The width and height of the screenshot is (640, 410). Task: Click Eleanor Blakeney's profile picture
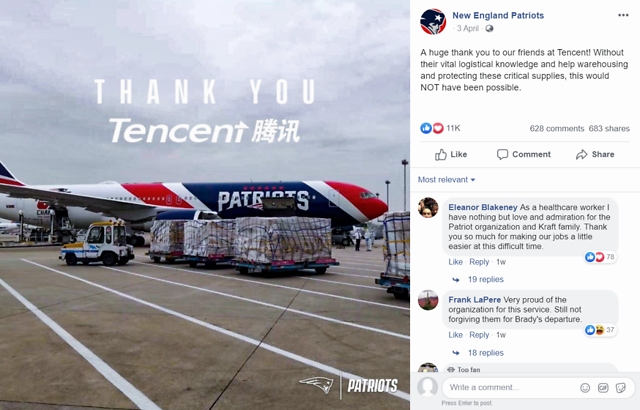point(428,208)
